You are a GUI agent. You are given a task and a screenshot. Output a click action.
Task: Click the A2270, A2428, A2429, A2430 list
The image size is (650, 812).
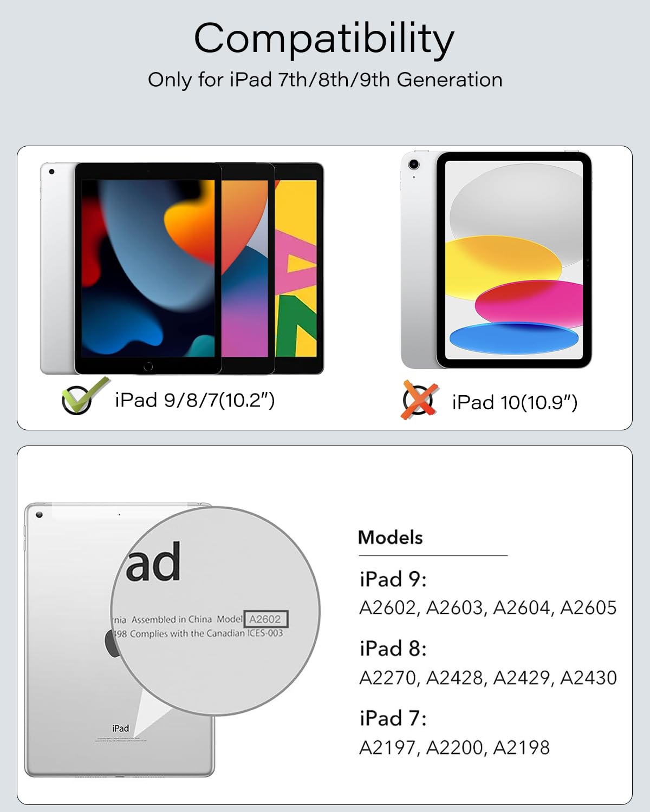coord(488,678)
